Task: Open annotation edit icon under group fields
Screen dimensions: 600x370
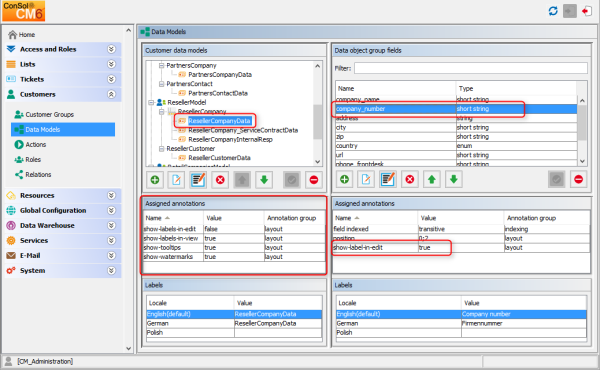Action: tap(388, 179)
